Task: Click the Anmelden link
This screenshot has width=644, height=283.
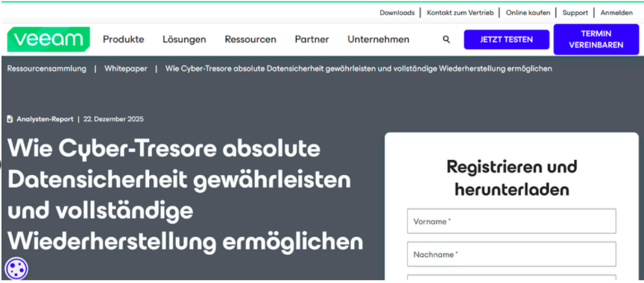Action: tap(616, 13)
